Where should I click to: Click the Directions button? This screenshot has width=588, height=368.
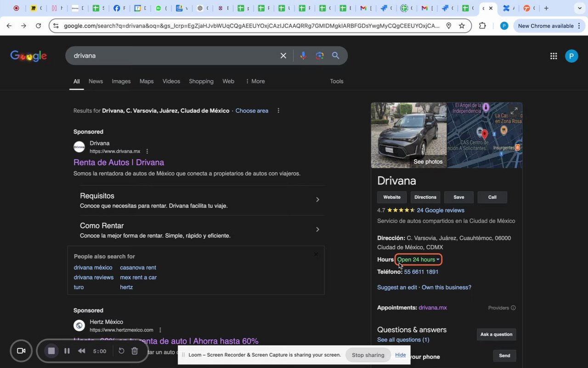(425, 197)
